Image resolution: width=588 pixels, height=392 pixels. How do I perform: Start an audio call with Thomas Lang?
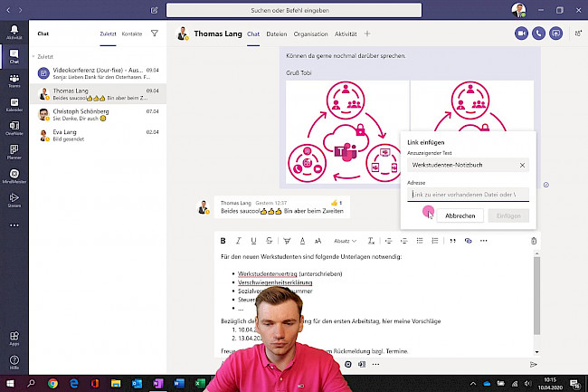point(539,33)
